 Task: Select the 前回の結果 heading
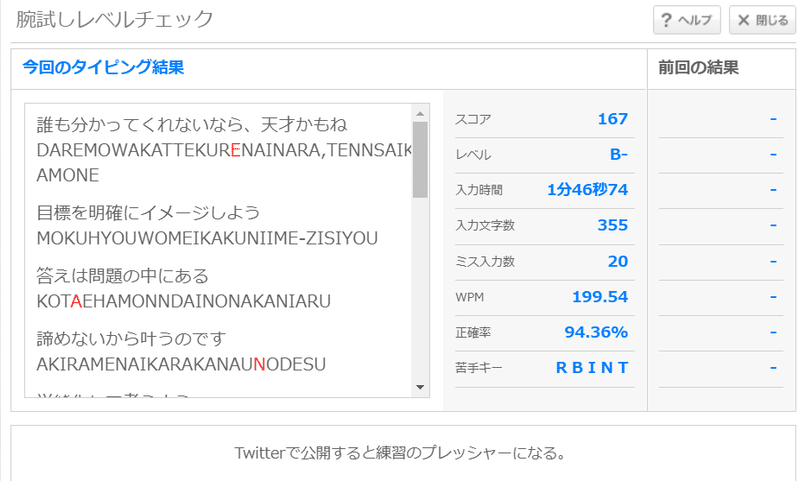pyautogui.click(x=698, y=67)
